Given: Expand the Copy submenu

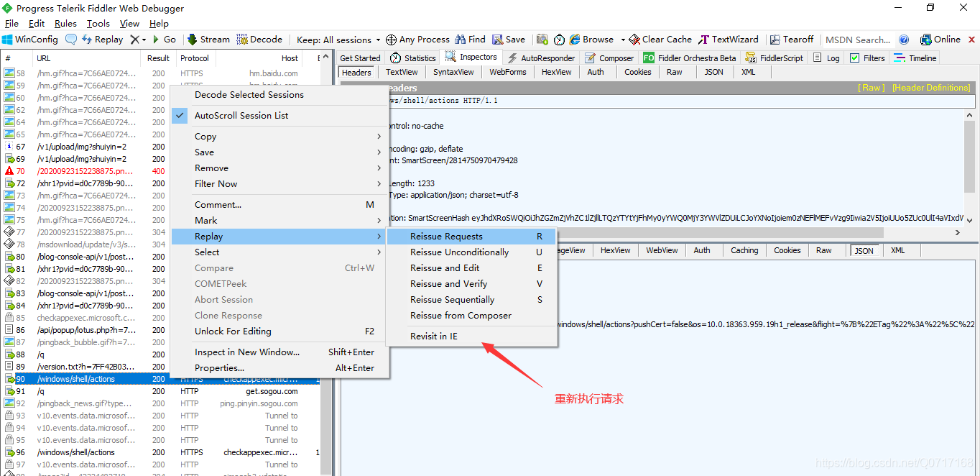Looking at the screenshot, I should pos(280,137).
